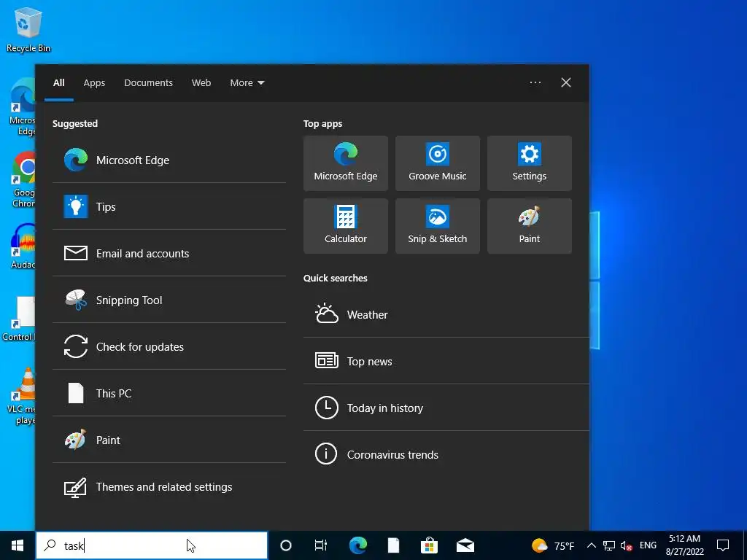Open Task View on the taskbar
The width and height of the screenshot is (747, 560).
pyautogui.click(x=321, y=545)
